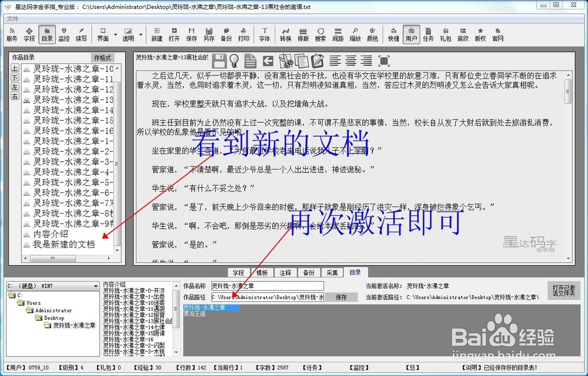
Task: Click the document page icon above editor
Action: click(250, 61)
